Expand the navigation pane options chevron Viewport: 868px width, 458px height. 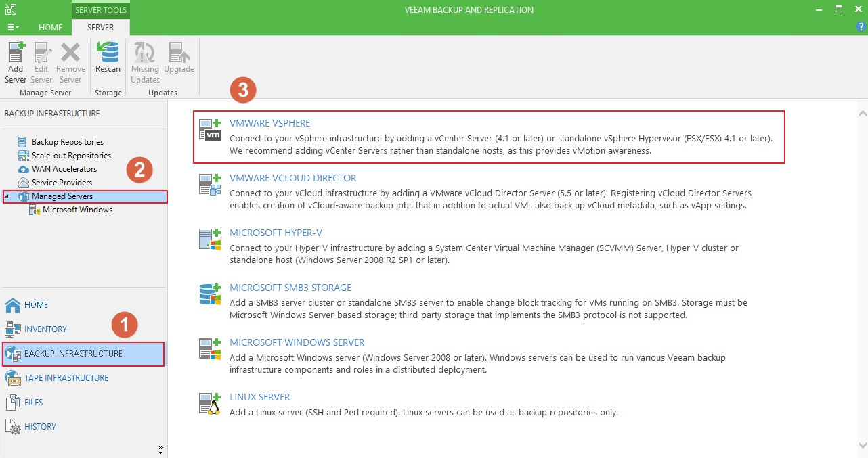[161, 448]
